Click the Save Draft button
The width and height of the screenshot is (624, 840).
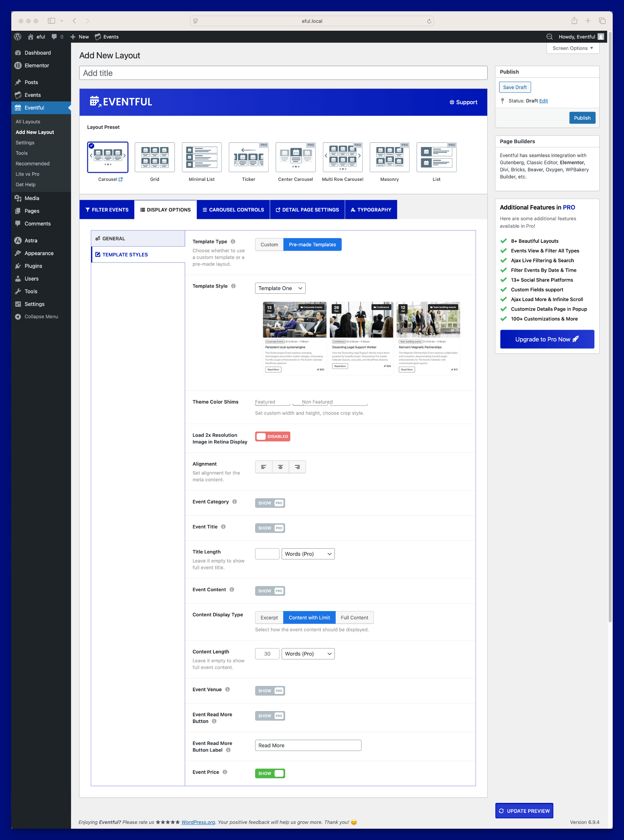[x=515, y=87]
